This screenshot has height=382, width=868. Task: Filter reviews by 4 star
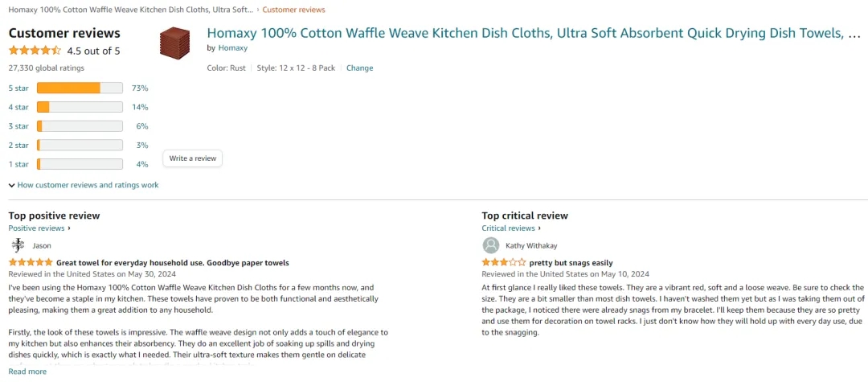click(x=18, y=107)
